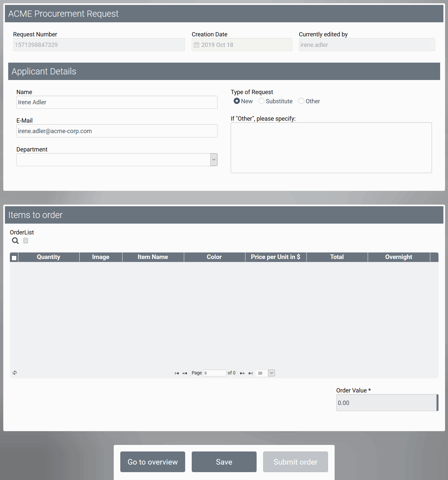Open rows-per-page dropdown showing 20
448x480 pixels.
pyautogui.click(x=271, y=373)
